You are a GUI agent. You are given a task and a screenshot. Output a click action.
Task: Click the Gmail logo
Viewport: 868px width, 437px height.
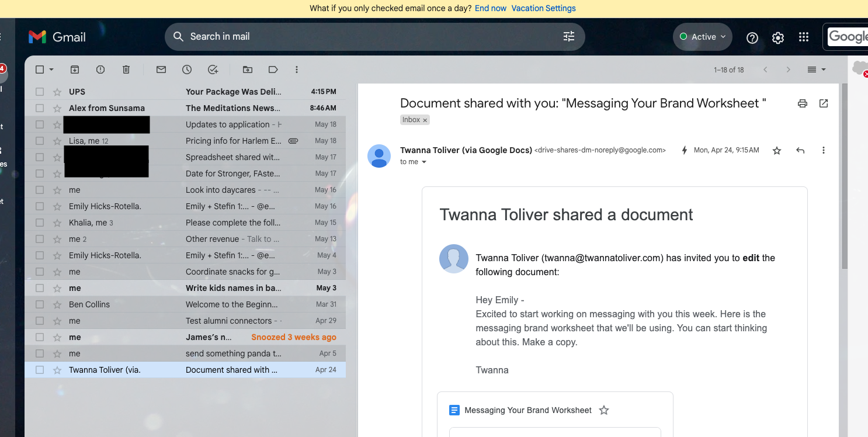pos(57,37)
